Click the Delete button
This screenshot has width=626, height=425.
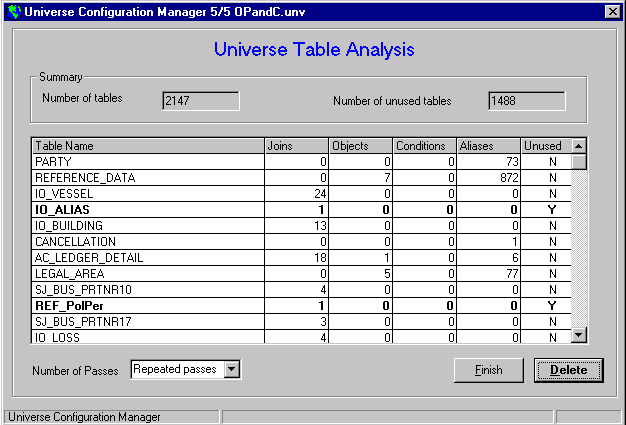(568, 370)
